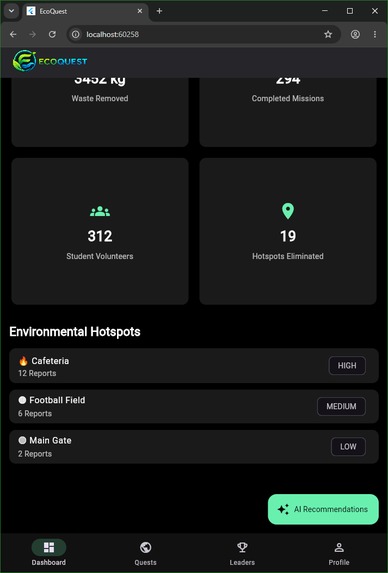Open the Main Gate hotspot row
Image resolution: width=388 pixels, height=573 pixels.
point(194,447)
